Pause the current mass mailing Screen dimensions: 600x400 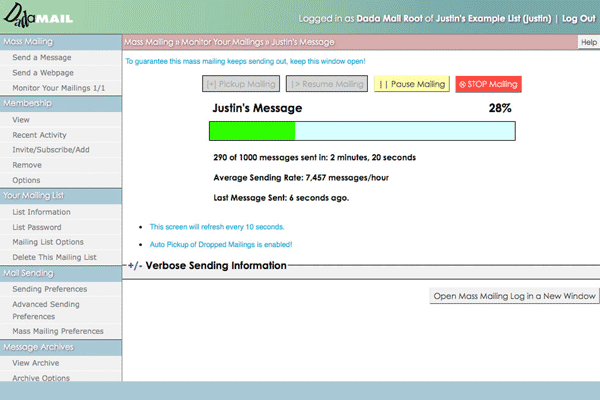[x=411, y=84]
